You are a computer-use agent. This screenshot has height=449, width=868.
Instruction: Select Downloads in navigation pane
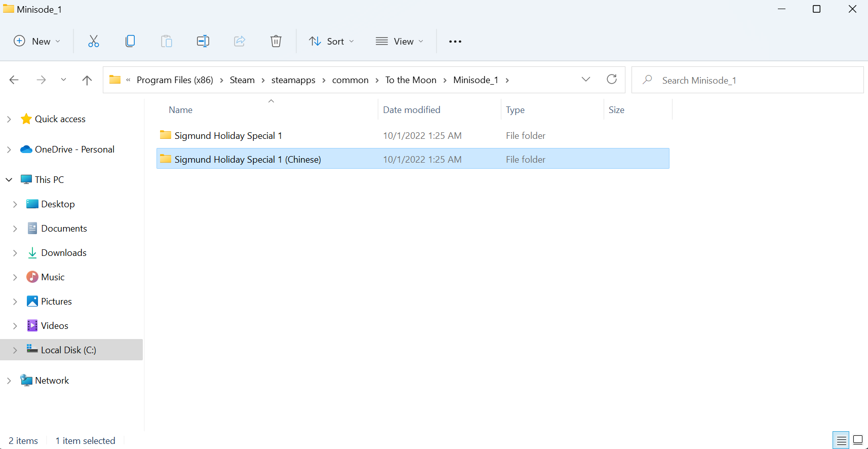click(x=64, y=253)
